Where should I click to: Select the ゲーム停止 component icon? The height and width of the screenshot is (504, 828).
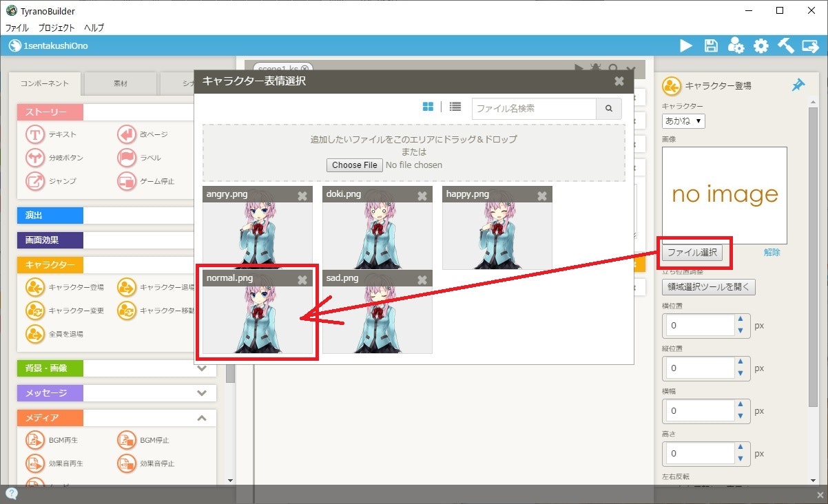(x=127, y=181)
